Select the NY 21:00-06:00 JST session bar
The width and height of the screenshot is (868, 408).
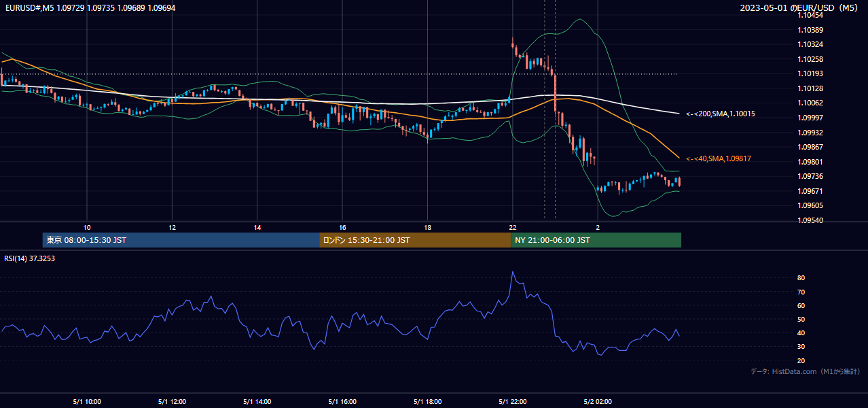click(x=596, y=240)
